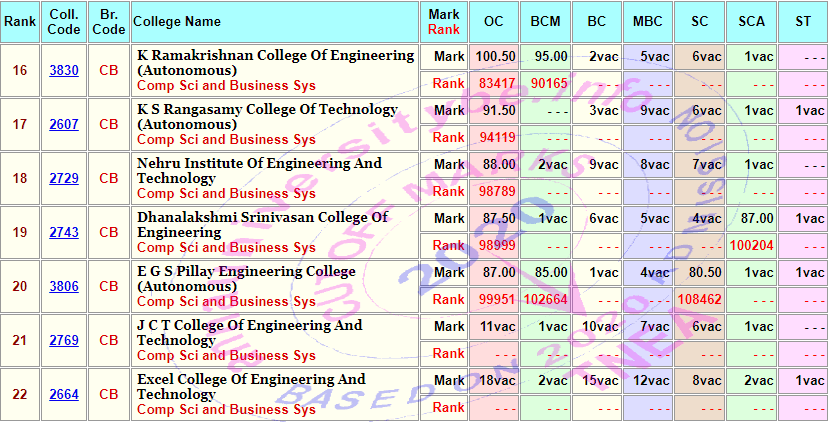Select the BCM column header
Screen dimensions: 828x422
click(x=546, y=21)
